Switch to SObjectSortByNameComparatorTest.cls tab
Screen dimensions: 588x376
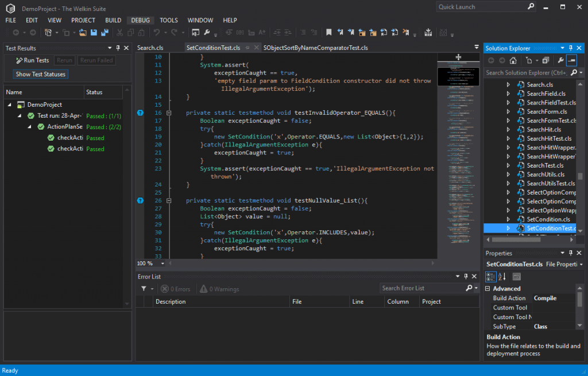(315, 48)
